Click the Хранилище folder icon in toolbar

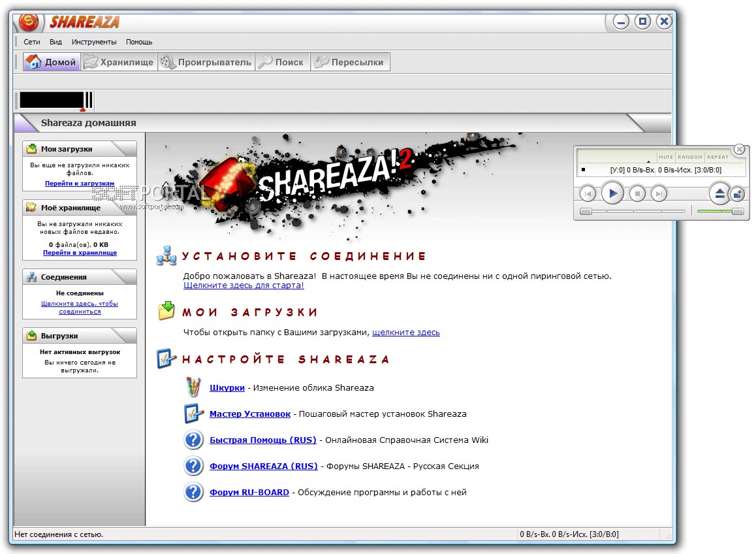click(x=90, y=62)
